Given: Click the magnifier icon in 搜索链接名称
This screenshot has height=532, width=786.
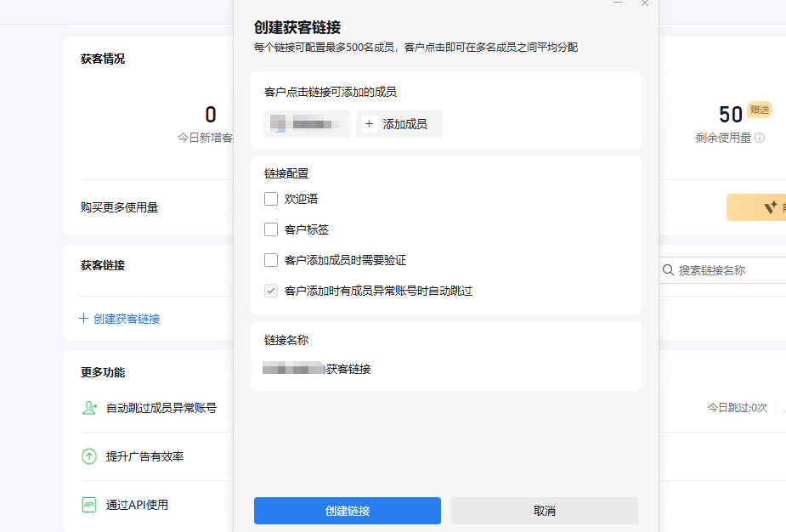Looking at the screenshot, I should [x=668, y=270].
